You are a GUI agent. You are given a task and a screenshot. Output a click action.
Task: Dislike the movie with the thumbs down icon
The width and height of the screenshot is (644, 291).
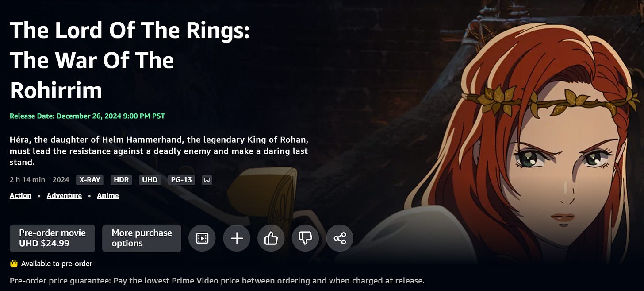[x=305, y=239]
